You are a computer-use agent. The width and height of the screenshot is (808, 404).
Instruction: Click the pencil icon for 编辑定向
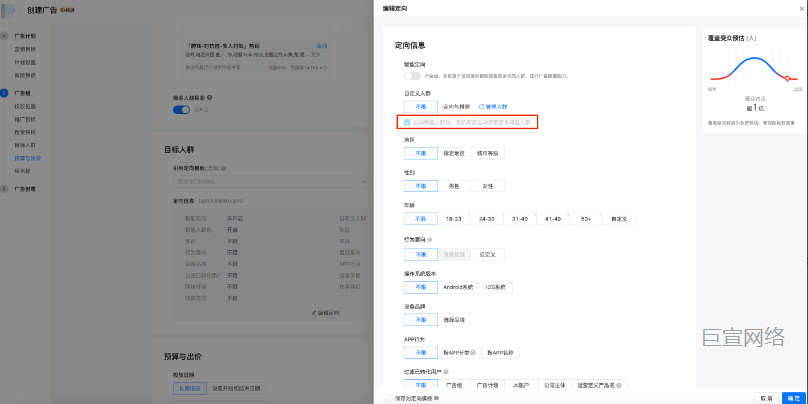point(314,313)
